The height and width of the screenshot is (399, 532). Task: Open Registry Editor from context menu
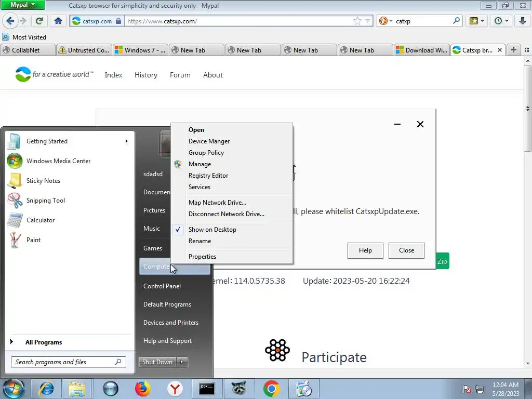(232, 176)
